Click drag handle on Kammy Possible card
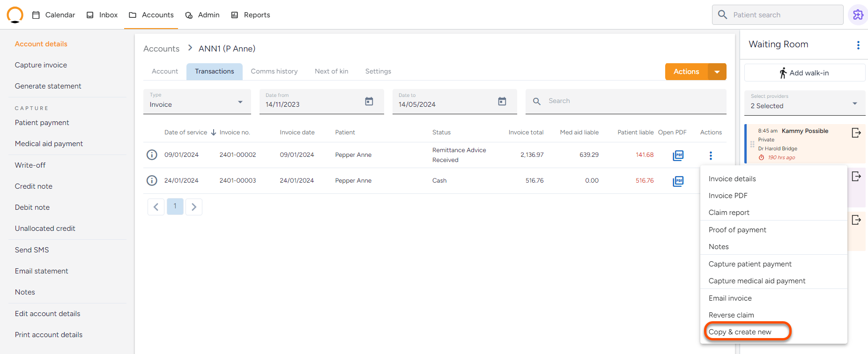The width and height of the screenshot is (868, 354). click(x=752, y=144)
